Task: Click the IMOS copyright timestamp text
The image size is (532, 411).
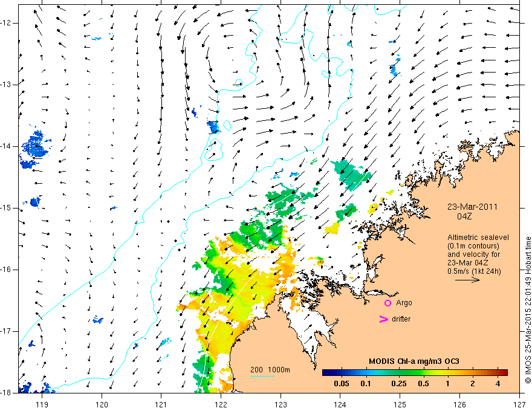Action: (528, 310)
